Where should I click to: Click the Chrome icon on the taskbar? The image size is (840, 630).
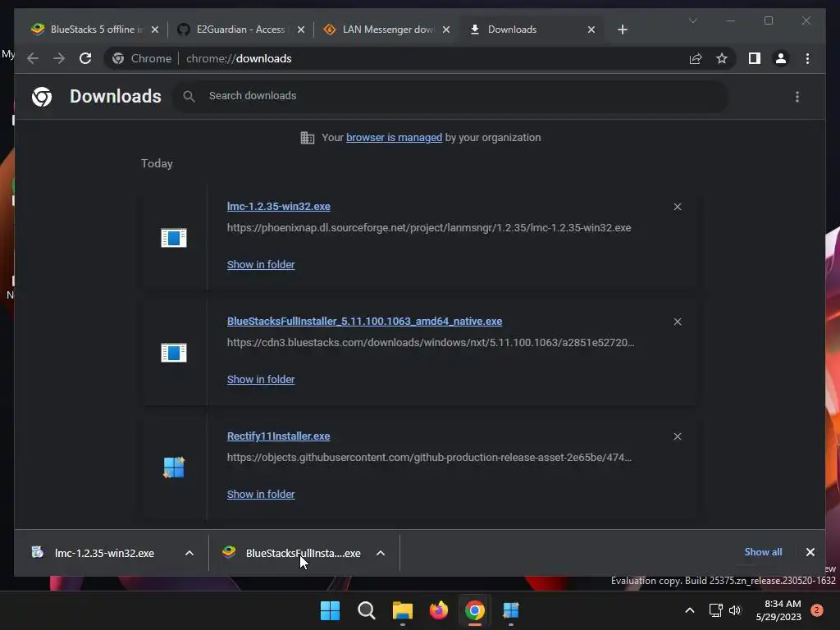(475, 610)
